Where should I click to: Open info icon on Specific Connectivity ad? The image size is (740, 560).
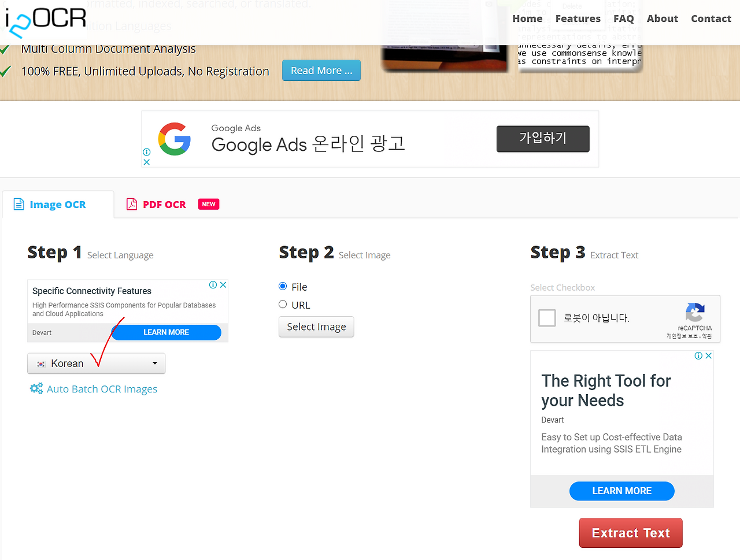tap(213, 285)
